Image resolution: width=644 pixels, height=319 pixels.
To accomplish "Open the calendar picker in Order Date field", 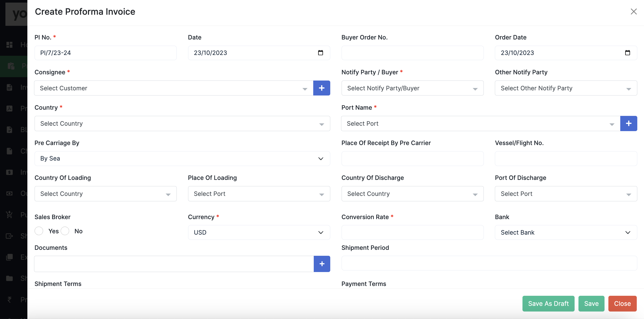I will click(627, 53).
